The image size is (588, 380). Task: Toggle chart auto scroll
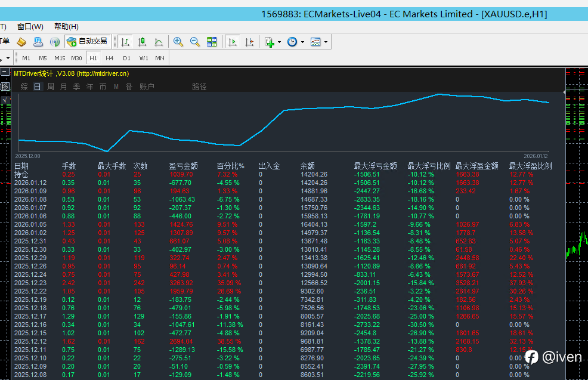[233, 42]
